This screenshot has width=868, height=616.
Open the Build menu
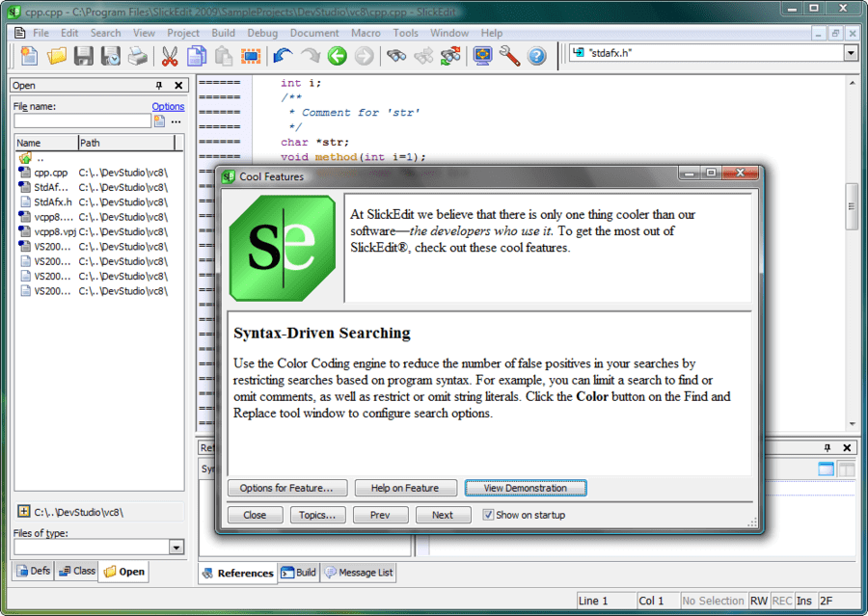(223, 33)
